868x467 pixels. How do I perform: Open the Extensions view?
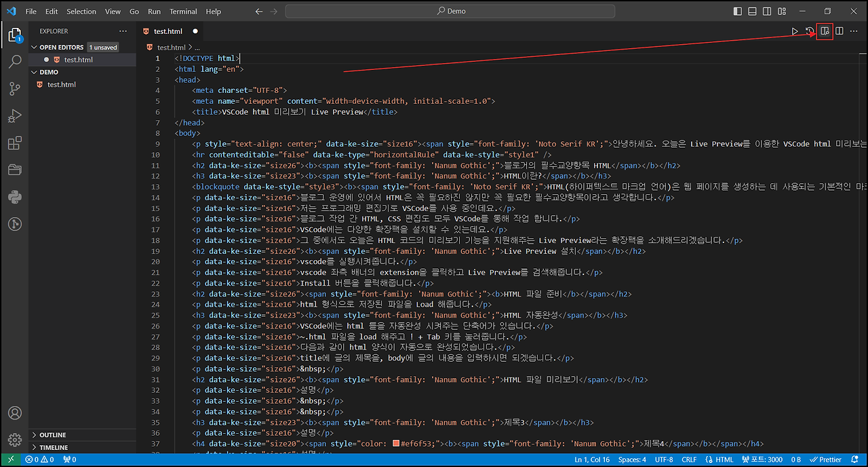[x=15, y=143]
